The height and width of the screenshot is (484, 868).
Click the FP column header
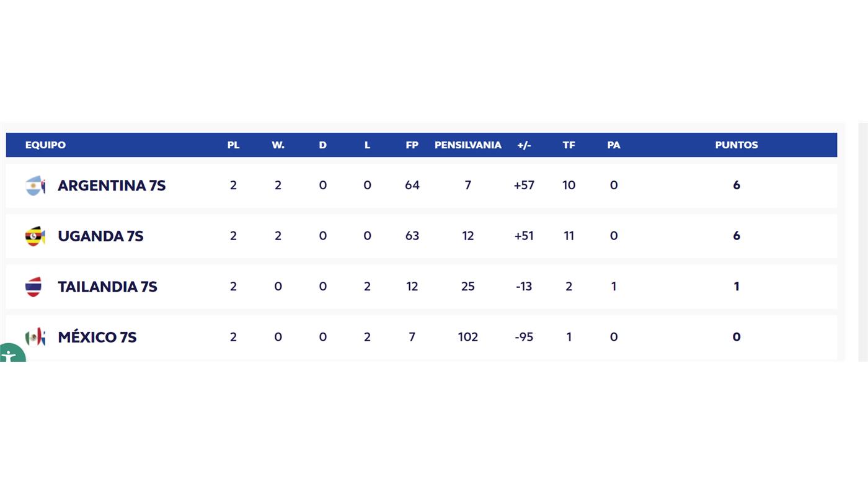(412, 145)
